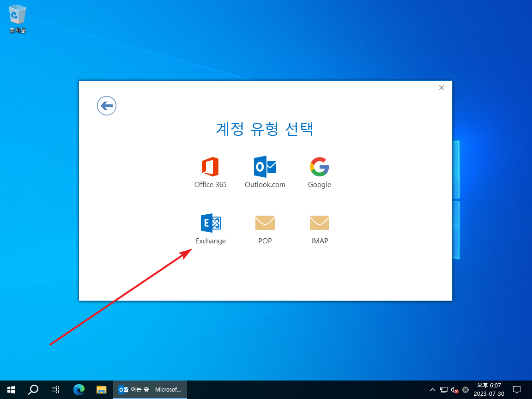532x399 pixels.
Task: Click the Show desktop strip at taskbar end
Action: tap(530, 389)
